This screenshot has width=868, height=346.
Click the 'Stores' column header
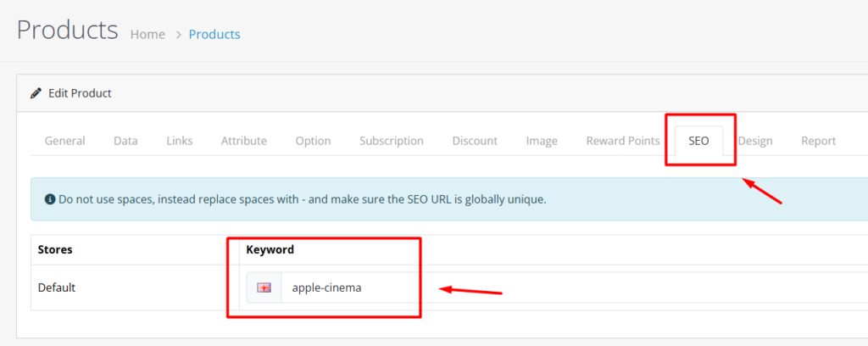pyautogui.click(x=55, y=249)
